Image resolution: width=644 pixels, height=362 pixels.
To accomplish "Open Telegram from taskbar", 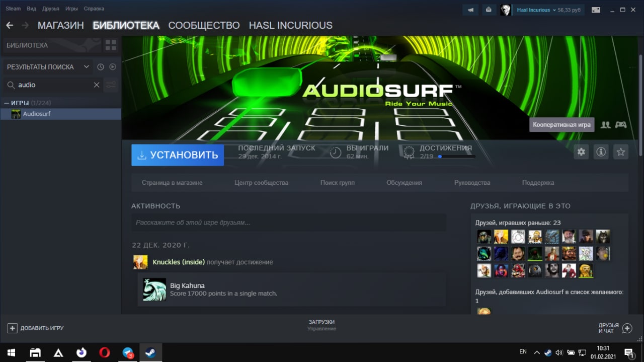I will pyautogui.click(x=128, y=352).
